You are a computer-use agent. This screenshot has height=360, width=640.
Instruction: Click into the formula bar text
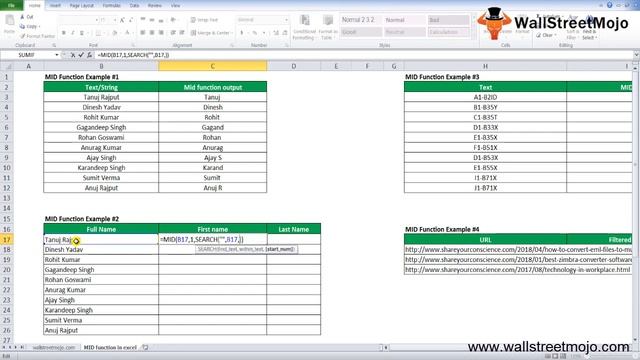(363, 55)
